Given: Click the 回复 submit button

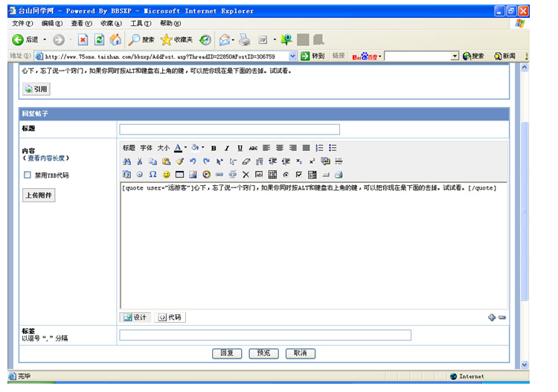Looking at the screenshot, I should (x=227, y=353).
